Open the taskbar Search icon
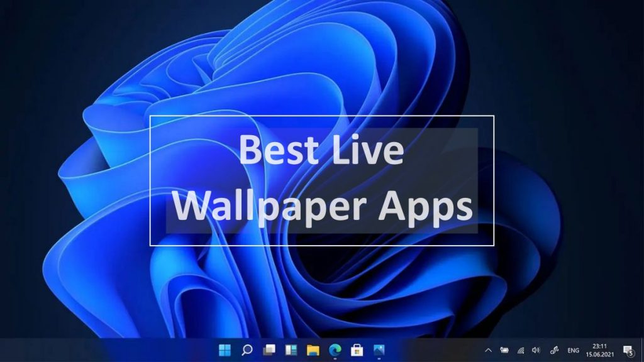Viewport: 644px width, 362px height. pos(247,350)
